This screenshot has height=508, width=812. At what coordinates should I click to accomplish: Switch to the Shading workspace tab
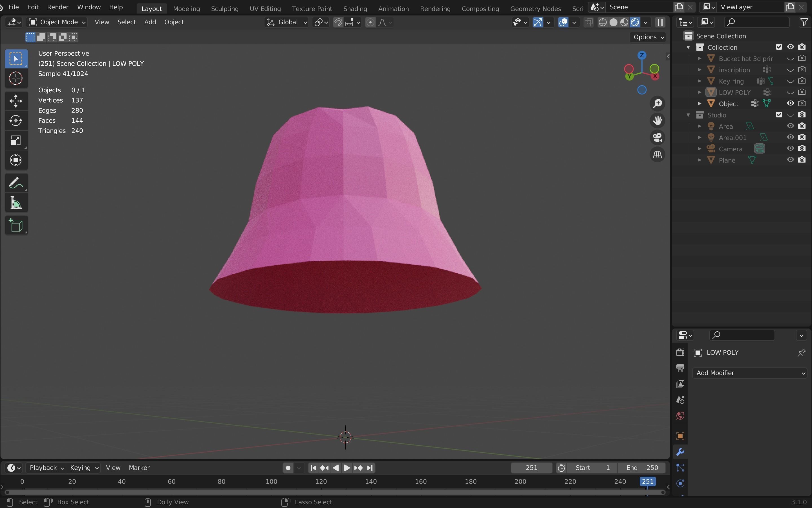coord(355,9)
